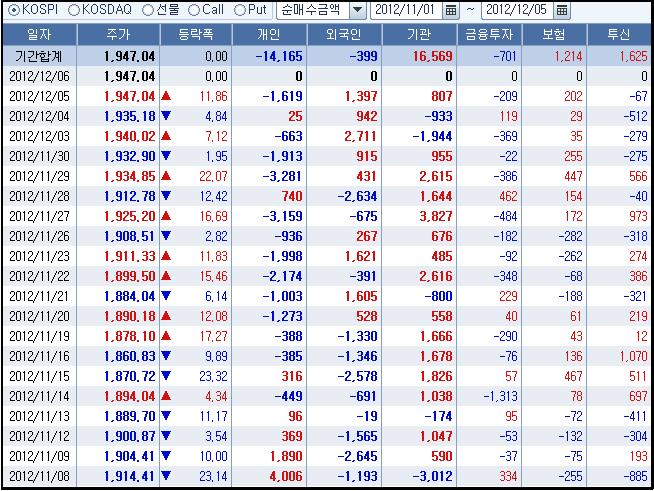Select the 기관 value 3,827 cell

[436, 217]
